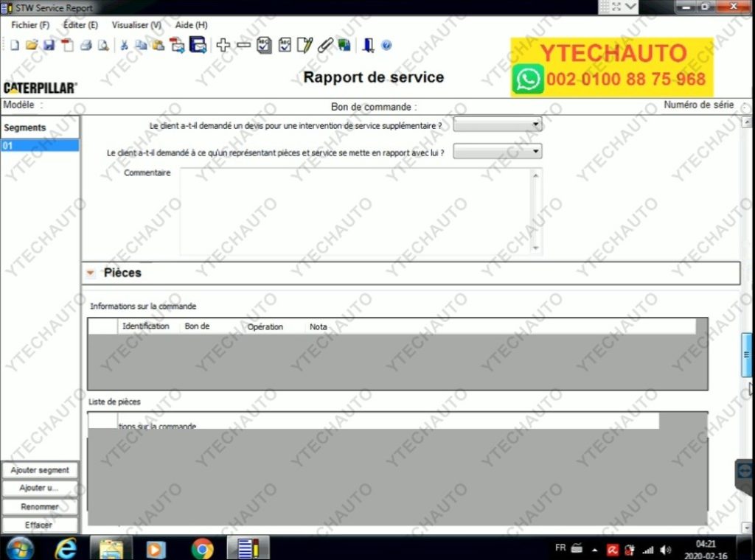The height and width of the screenshot is (560, 755).
Task: Paste from clipboard toolbar icon
Action: [158, 45]
